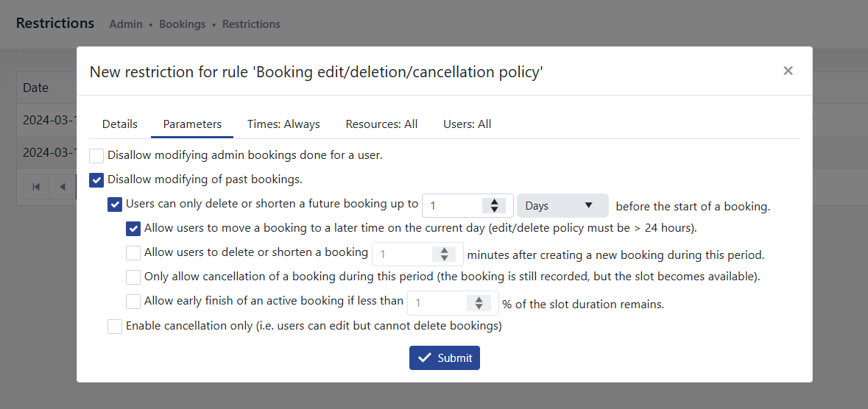Click the stepper arrows on future booking number field
Image resolution: width=868 pixels, height=409 pixels.
click(x=495, y=206)
